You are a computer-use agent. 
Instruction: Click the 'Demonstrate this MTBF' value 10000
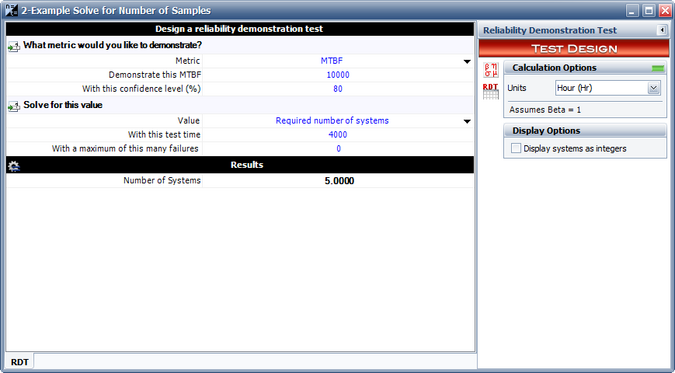[338, 75]
